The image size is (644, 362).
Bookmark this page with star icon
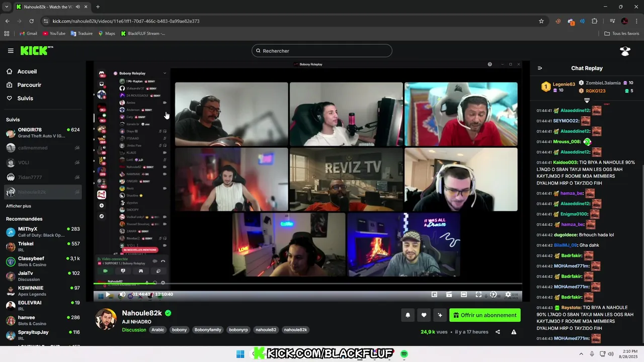coord(541,21)
